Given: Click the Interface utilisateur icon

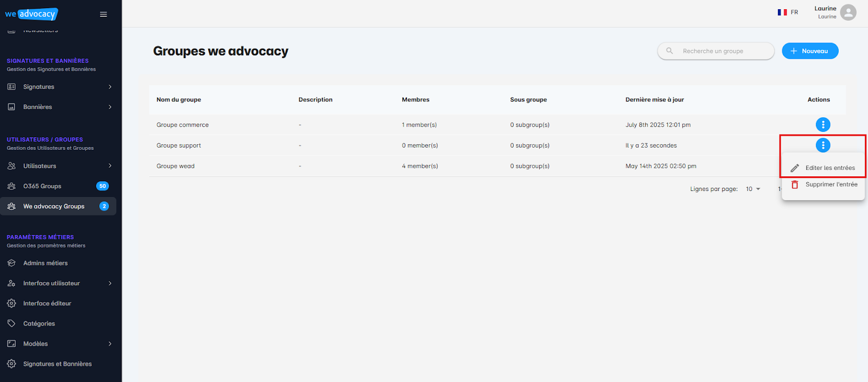Looking at the screenshot, I should point(11,283).
